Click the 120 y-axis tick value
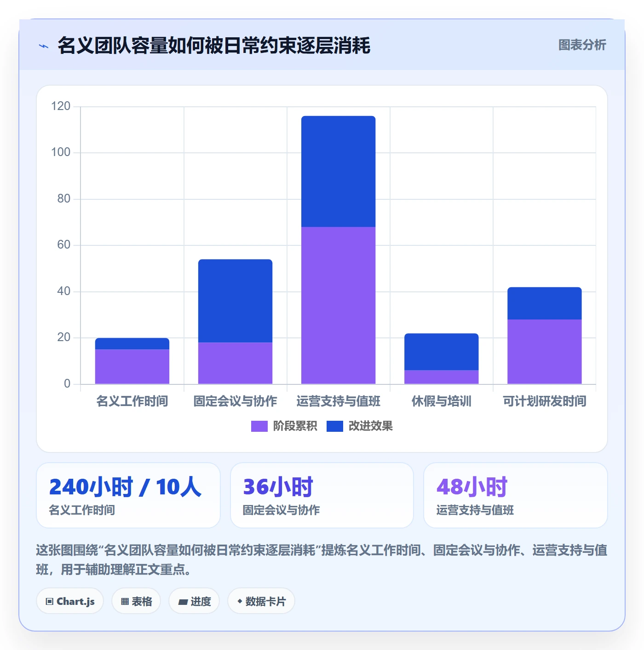This screenshot has width=644, height=650. (x=61, y=106)
